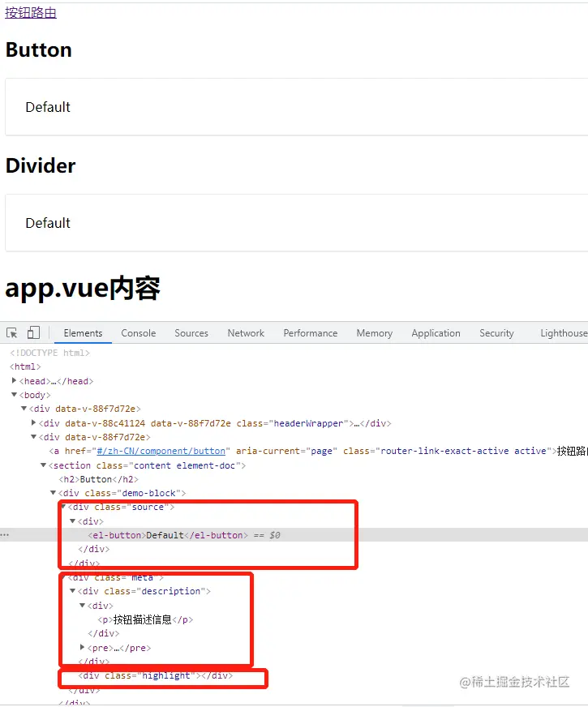The width and height of the screenshot is (588, 707).
Task: Open the Lighthouse tab
Action: [564, 333]
